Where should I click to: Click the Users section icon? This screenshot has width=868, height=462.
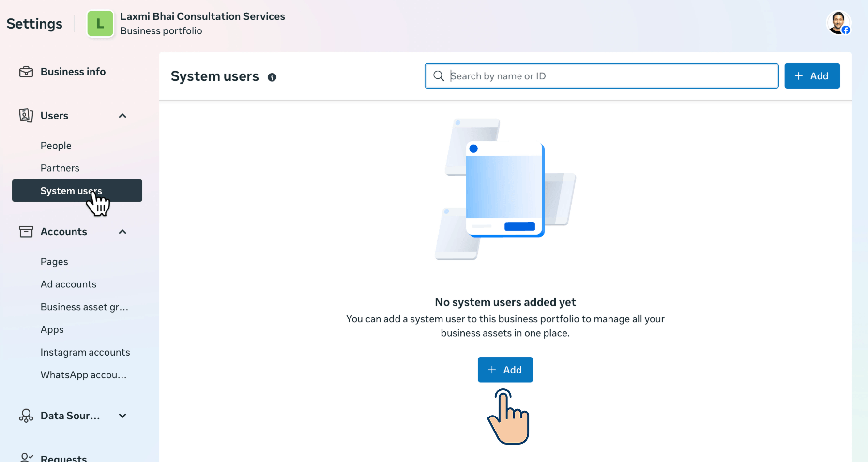coord(26,115)
